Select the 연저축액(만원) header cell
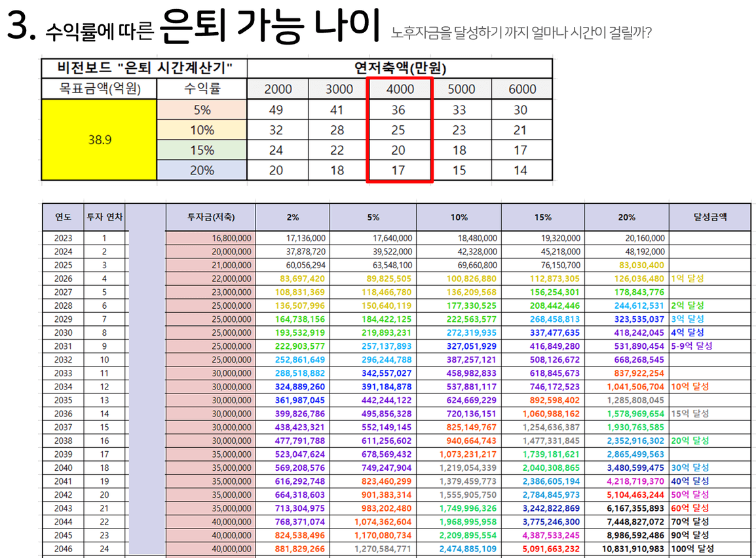The height and width of the screenshot is (558, 756). click(x=400, y=68)
